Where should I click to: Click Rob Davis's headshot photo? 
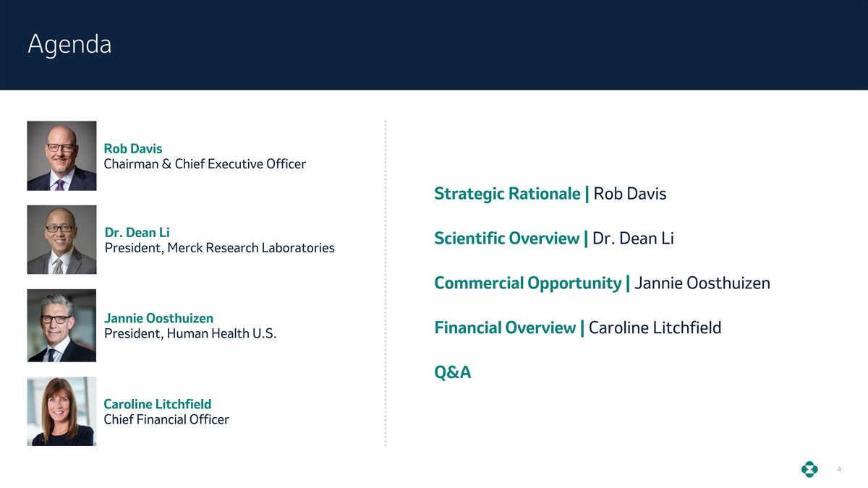61,155
